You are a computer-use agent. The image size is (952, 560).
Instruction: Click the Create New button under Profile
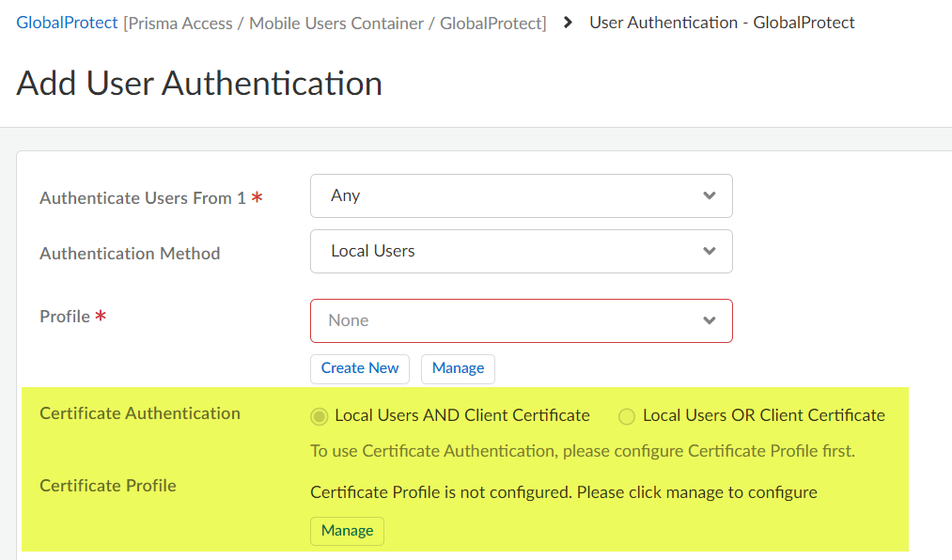359,368
